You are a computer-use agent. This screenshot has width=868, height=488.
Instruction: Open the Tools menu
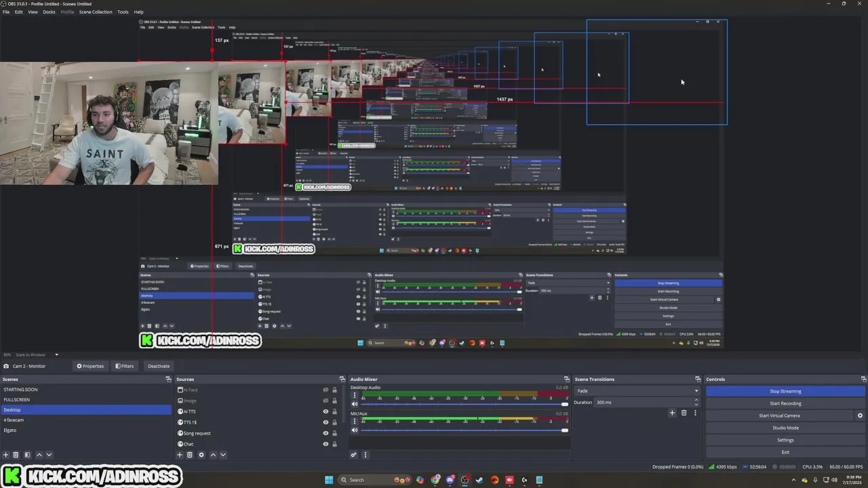[x=123, y=12]
